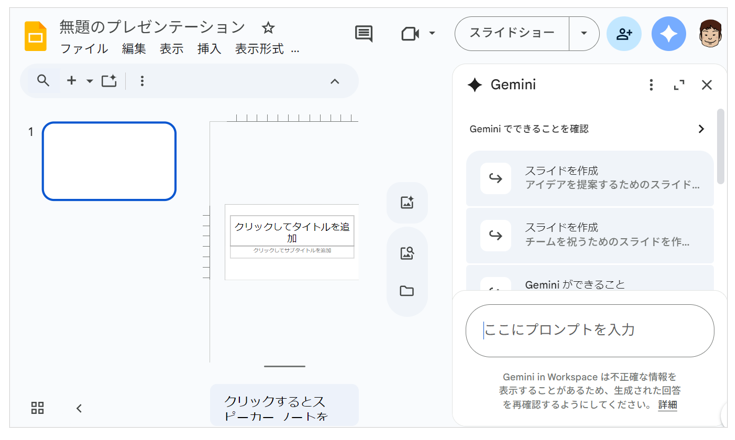
Task: Click the presentation title 無題のプレゼンテーション
Action: (x=152, y=27)
